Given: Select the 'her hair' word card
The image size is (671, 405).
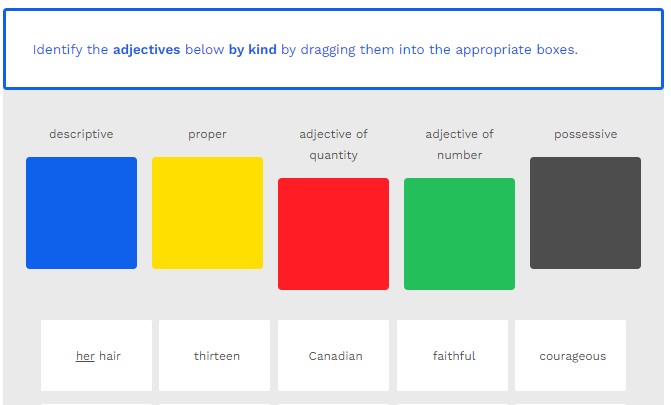Looking at the screenshot, I should [97, 356].
